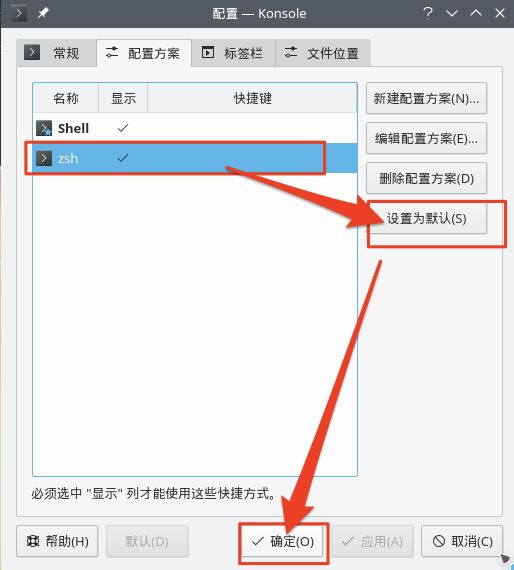Click the Shell profile terminal icon

44,128
